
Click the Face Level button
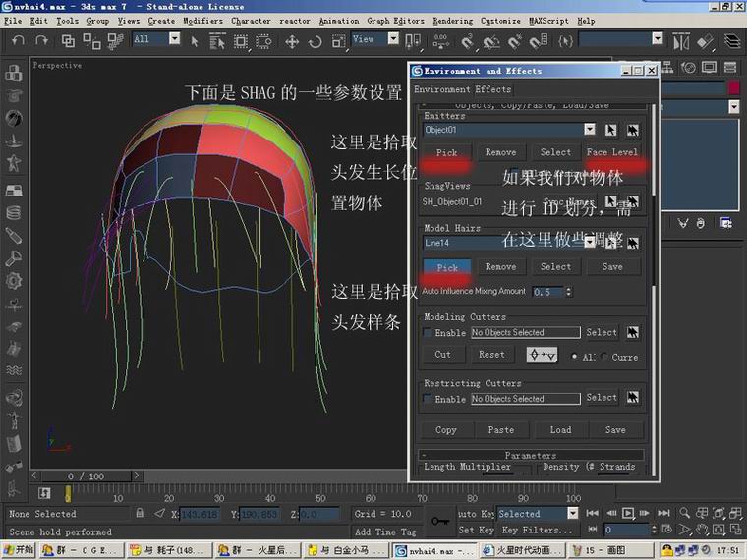click(x=611, y=152)
